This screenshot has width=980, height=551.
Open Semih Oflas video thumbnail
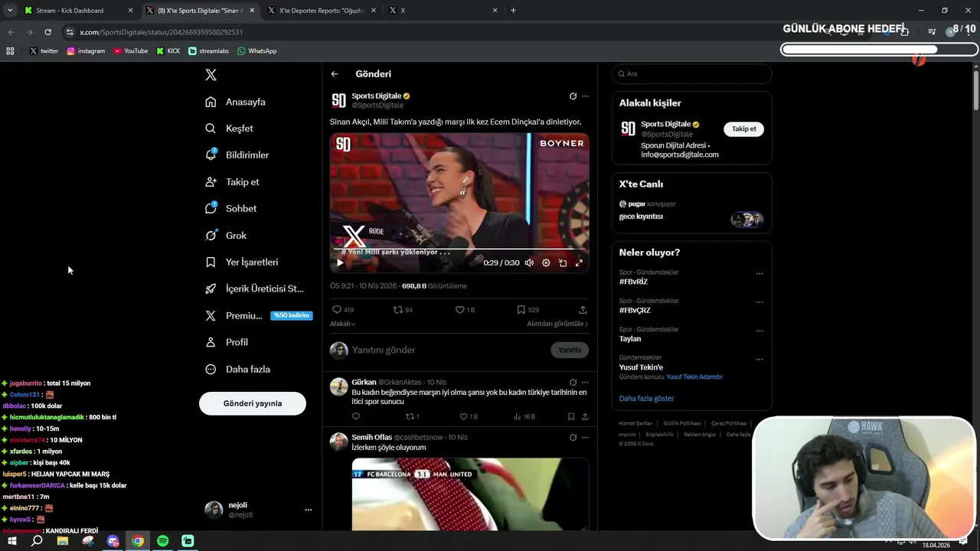point(470,494)
